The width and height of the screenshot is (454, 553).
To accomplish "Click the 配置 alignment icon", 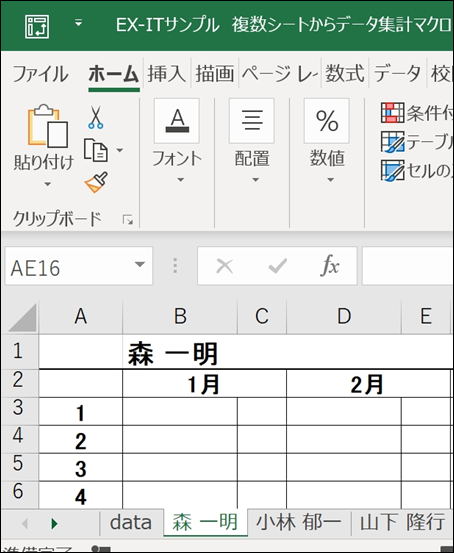I will tap(252, 121).
